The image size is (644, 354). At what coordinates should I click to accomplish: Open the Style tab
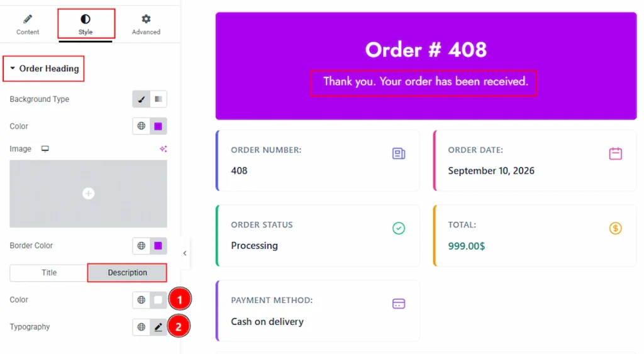coord(86,25)
